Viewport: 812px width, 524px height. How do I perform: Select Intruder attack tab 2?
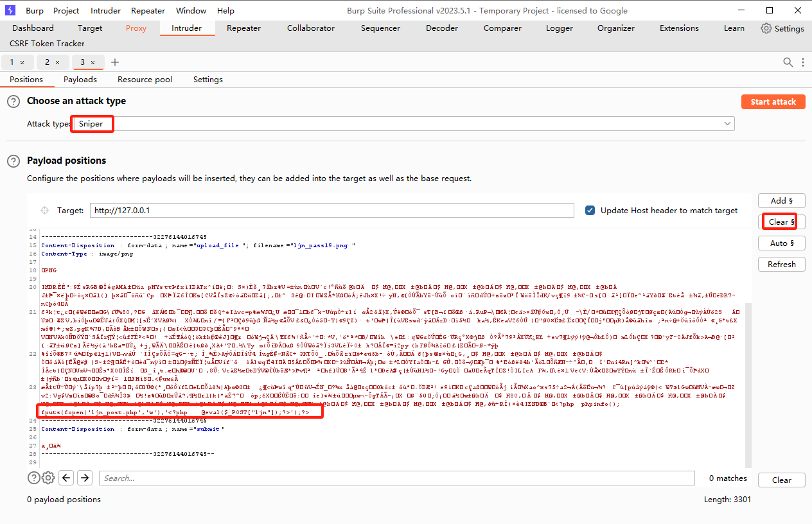pyautogui.click(x=47, y=62)
